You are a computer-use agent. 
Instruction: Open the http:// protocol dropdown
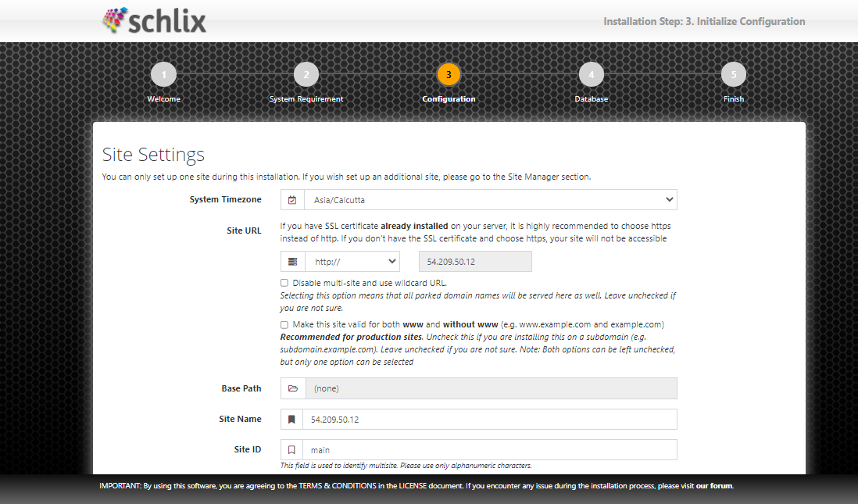click(x=352, y=262)
